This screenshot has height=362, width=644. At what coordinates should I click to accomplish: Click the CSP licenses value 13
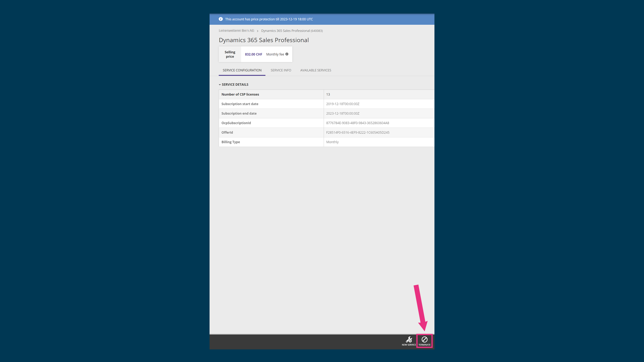(328, 94)
